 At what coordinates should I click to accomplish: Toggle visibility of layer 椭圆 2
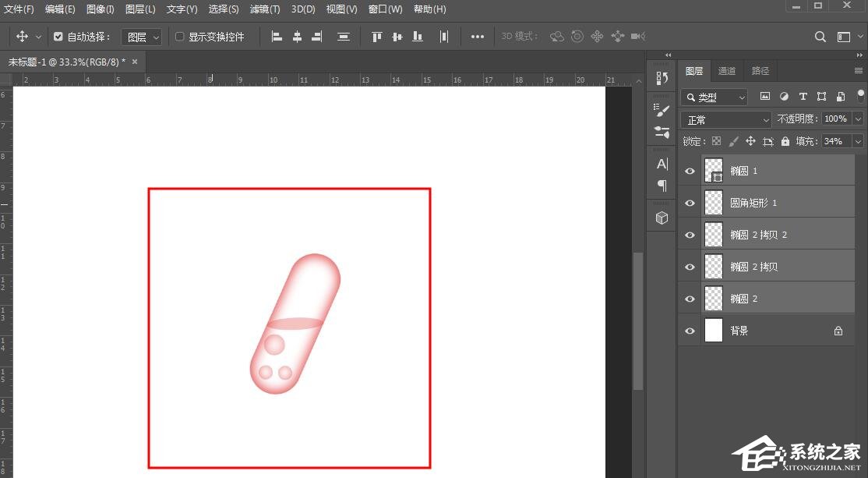(x=690, y=298)
